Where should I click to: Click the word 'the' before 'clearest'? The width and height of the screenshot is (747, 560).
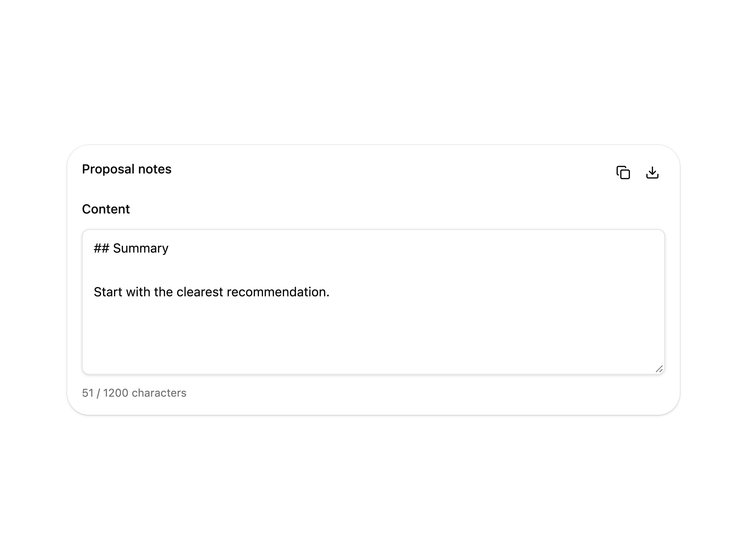pos(163,292)
